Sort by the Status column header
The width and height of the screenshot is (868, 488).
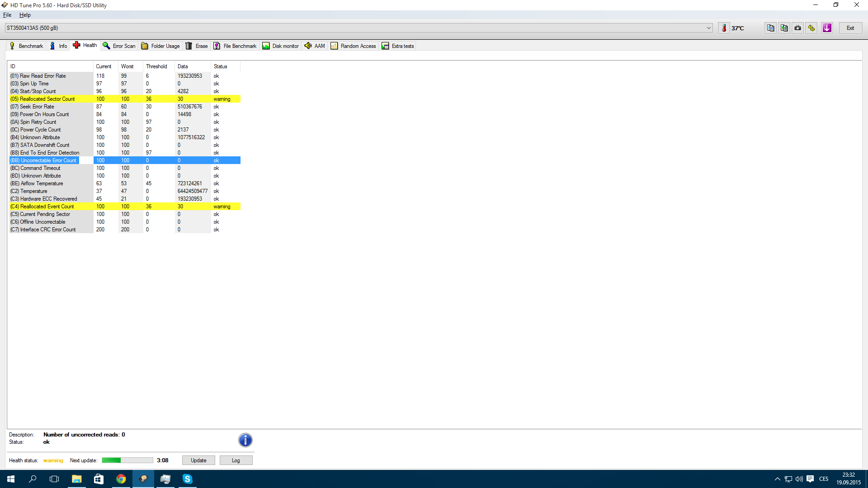[x=226, y=66]
